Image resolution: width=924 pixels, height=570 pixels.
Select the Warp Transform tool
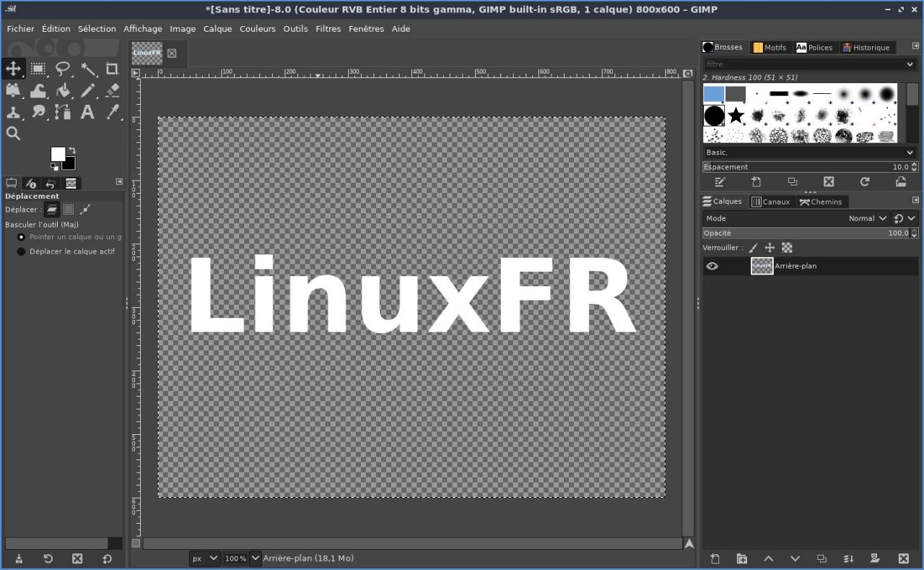[x=38, y=90]
